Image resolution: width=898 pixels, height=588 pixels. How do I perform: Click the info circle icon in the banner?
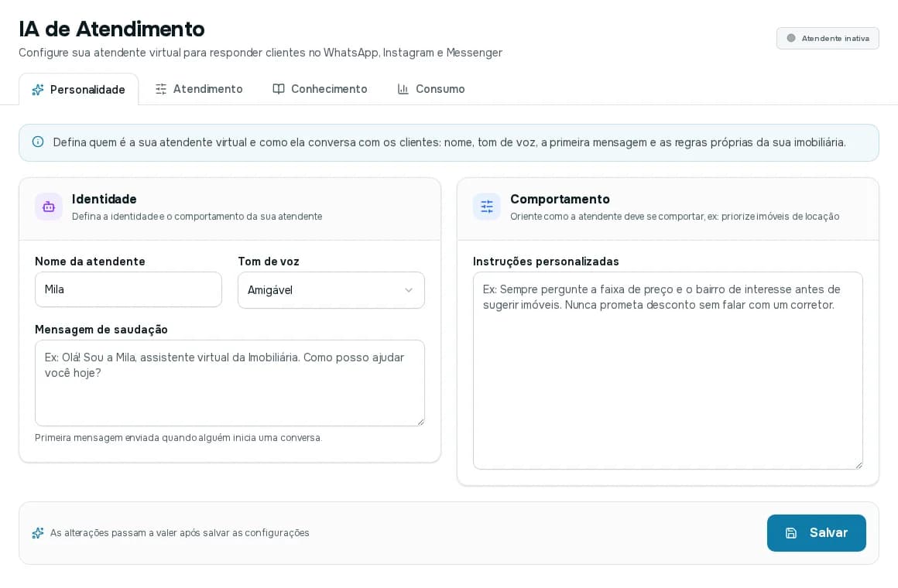[x=38, y=142]
